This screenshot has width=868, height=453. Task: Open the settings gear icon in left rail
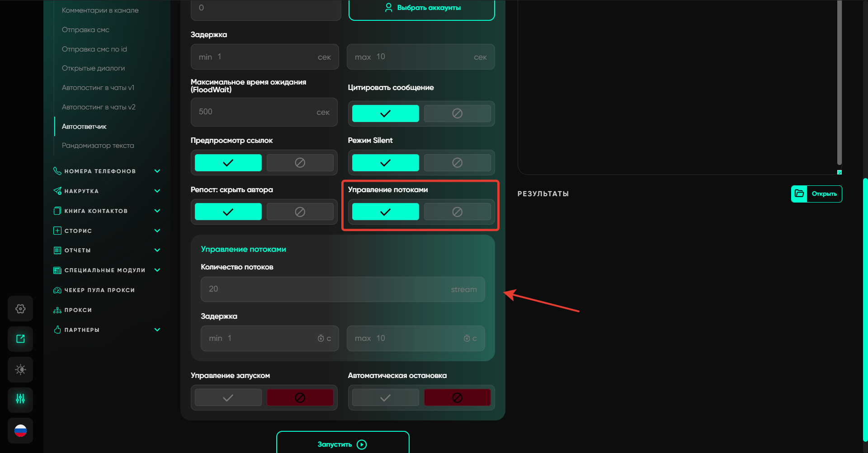pyautogui.click(x=20, y=309)
